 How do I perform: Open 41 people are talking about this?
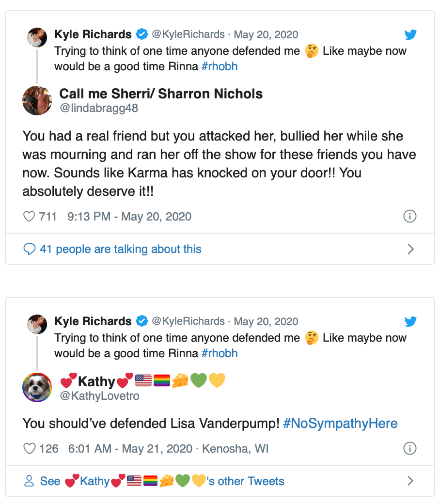click(121, 249)
